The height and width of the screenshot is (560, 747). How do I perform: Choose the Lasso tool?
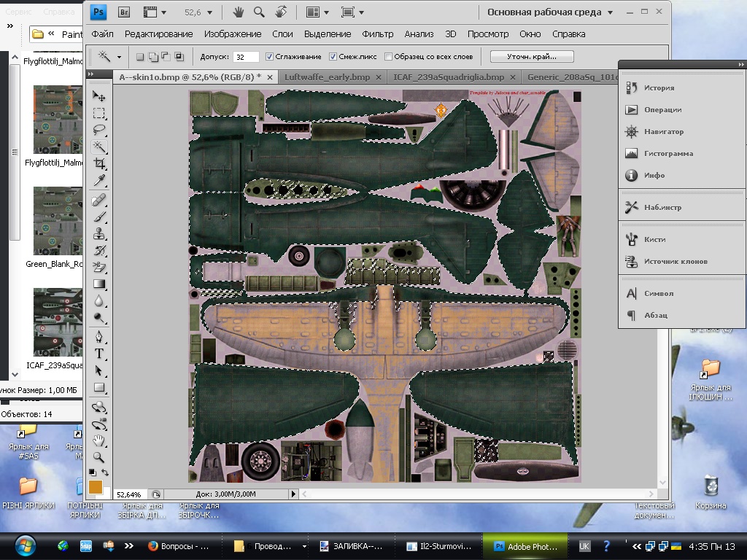click(x=99, y=130)
